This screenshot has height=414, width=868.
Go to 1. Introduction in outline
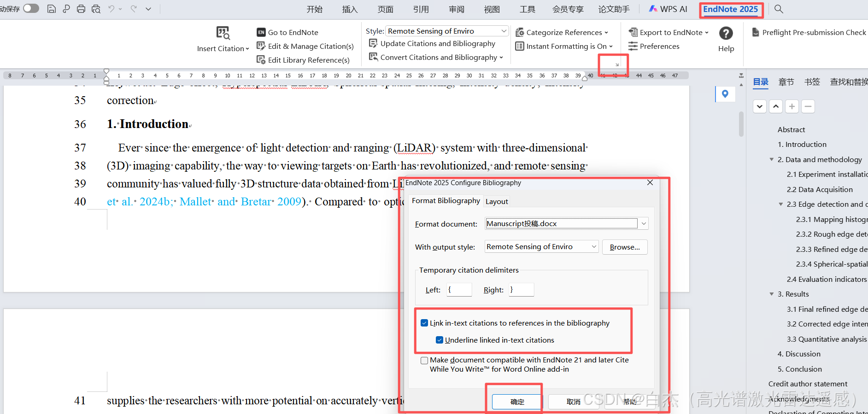(802, 144)
